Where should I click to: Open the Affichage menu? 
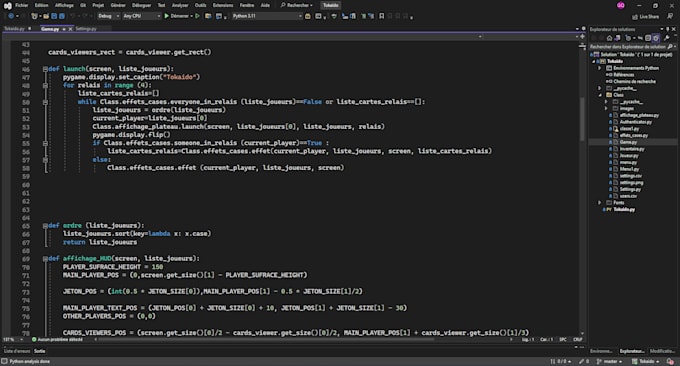coord(64,5)
